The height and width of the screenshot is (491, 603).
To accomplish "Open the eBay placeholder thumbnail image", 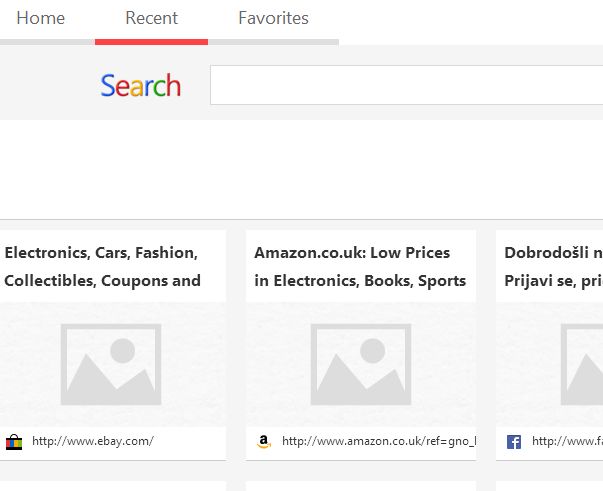I will (x=111, y=364).
